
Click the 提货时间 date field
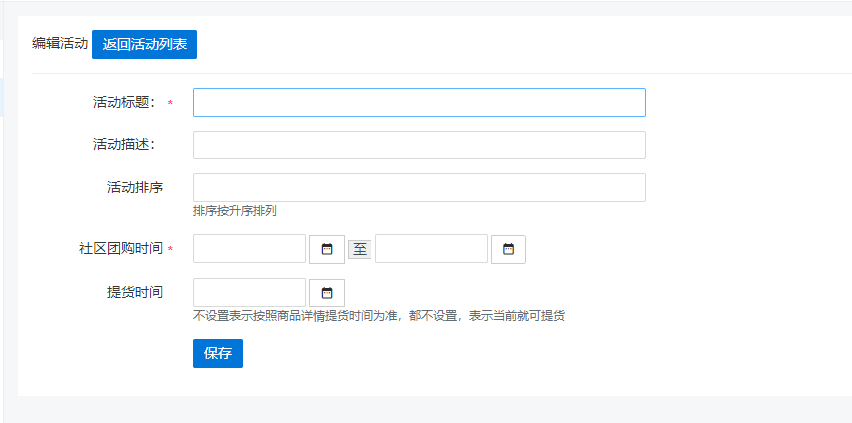pos(249,293)
